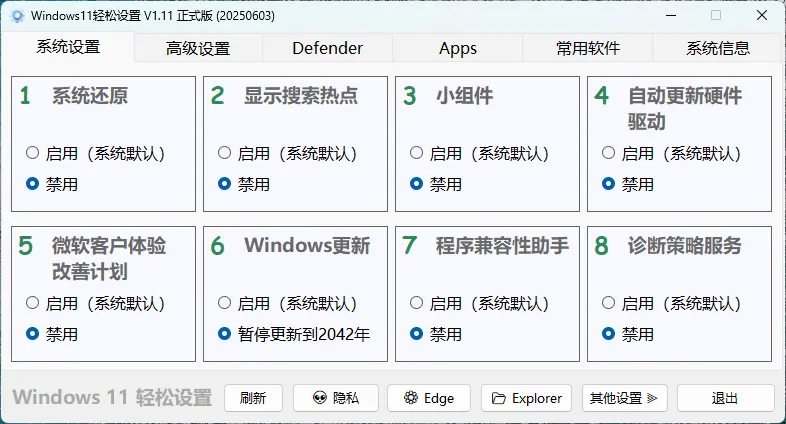
Task: Disable 程序兼容性助手 via 禁用 radio
Action: pos(417,334)
